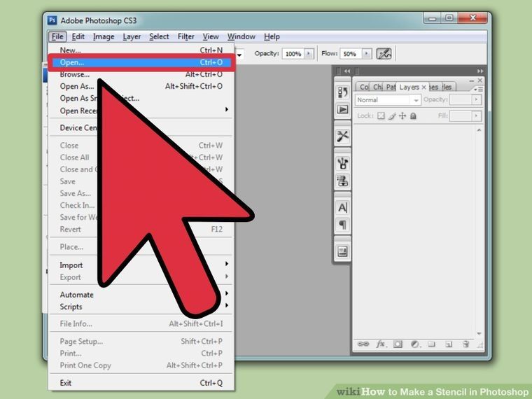Open the layer Opacity slider arrow
Screen dimensions: 532x399
477,99
